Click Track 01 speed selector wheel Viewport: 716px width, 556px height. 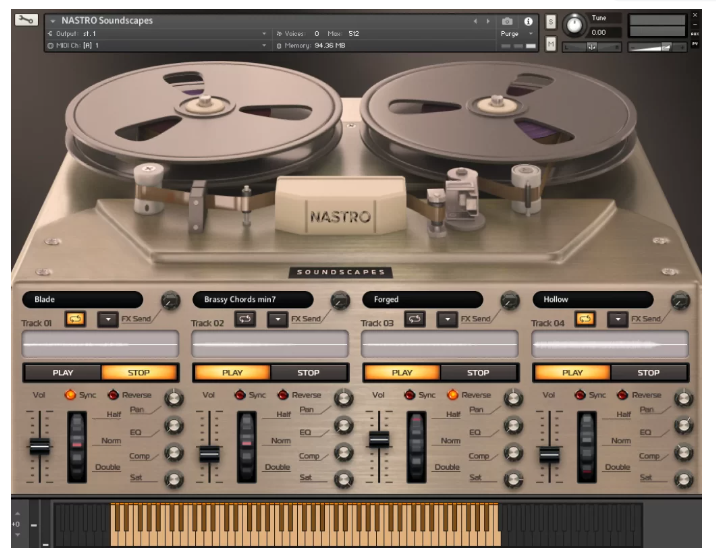click(x=77, y=447)
